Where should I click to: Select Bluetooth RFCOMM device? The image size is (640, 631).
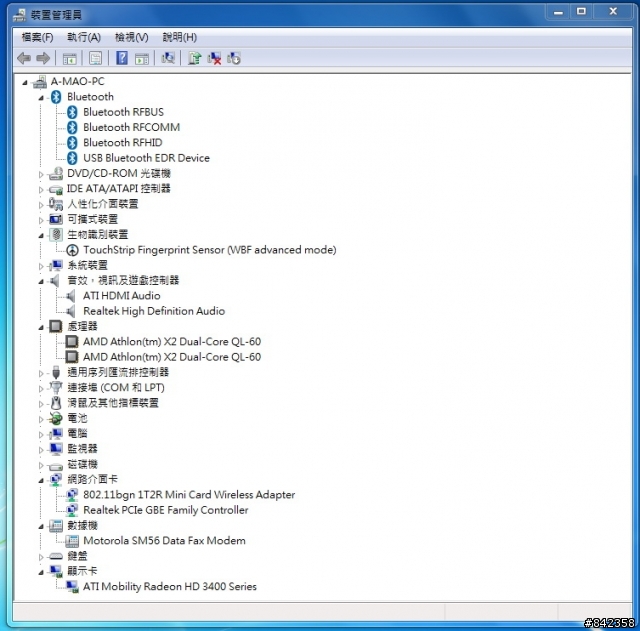[131, 127]
